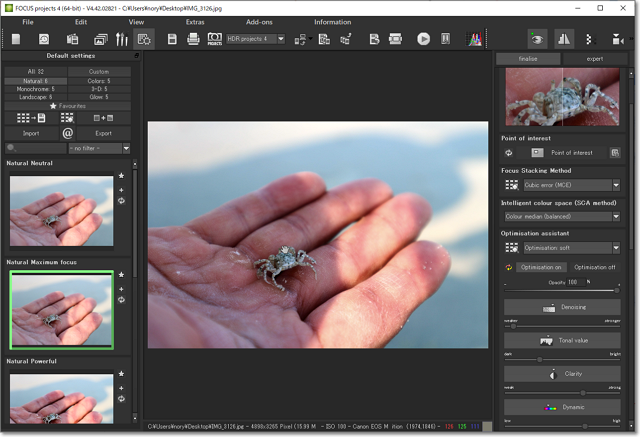Expand Focus Stacking Method dropdown
Screen dimensions: 640x437
615,185
